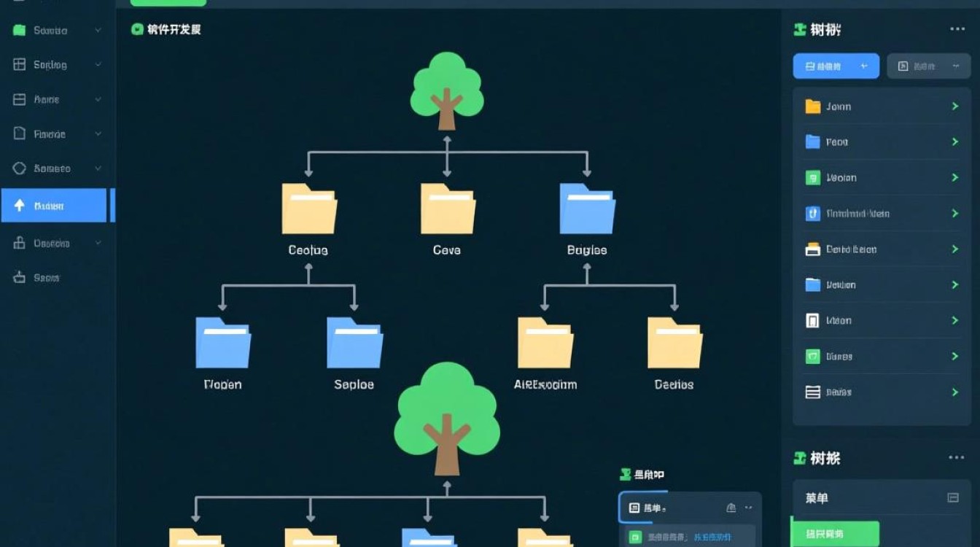
Task: Click the printer icon in right panel list
Action: pyautogui.click(x=812, y=249)
